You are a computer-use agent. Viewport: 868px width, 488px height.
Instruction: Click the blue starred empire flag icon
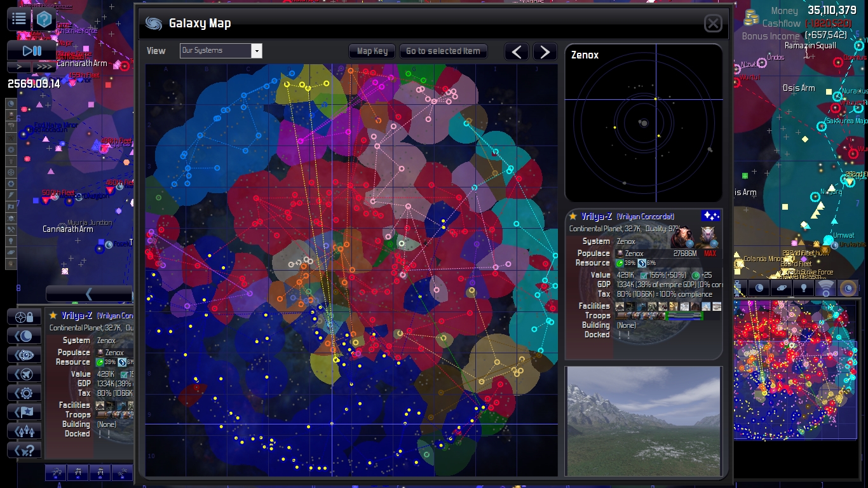click(710, 216)
